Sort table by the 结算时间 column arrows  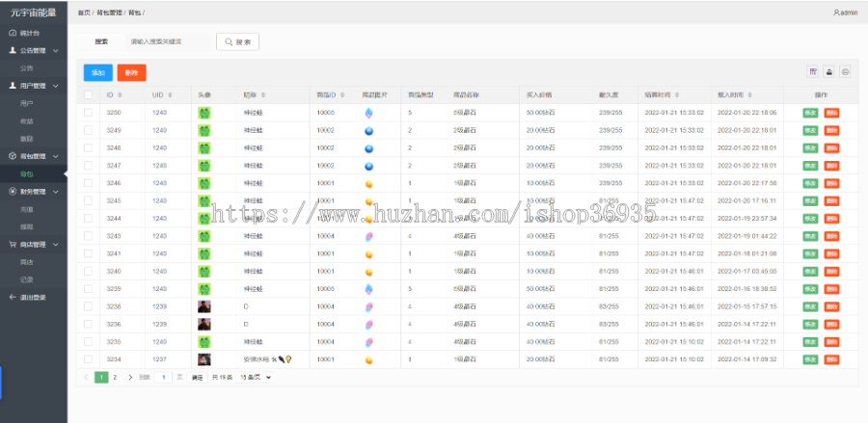[x=677, y=95]
